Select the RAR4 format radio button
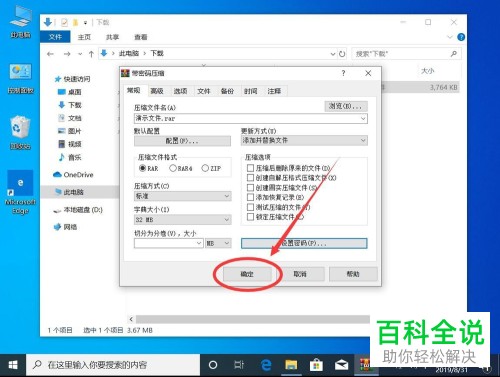 tap(173, 168)
